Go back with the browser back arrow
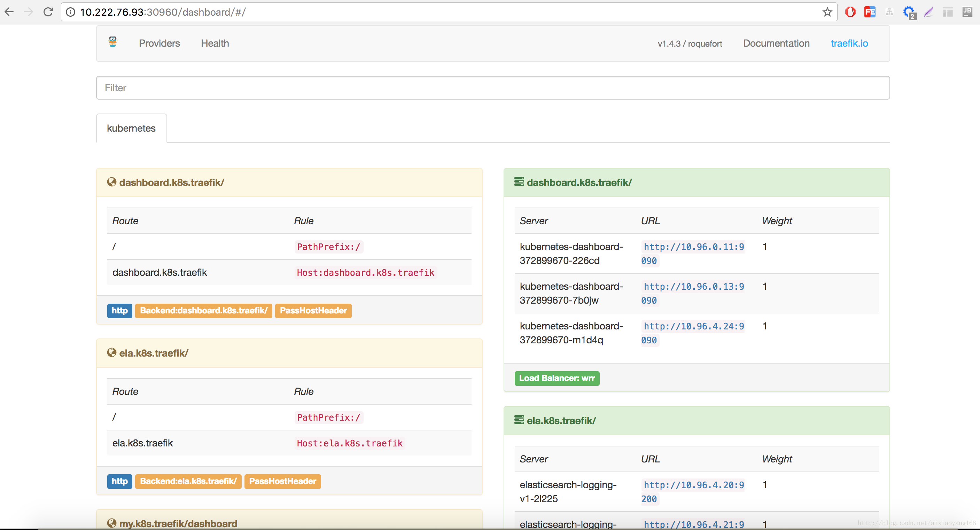This screenshot has height=530, width=980. click(9, 12)
